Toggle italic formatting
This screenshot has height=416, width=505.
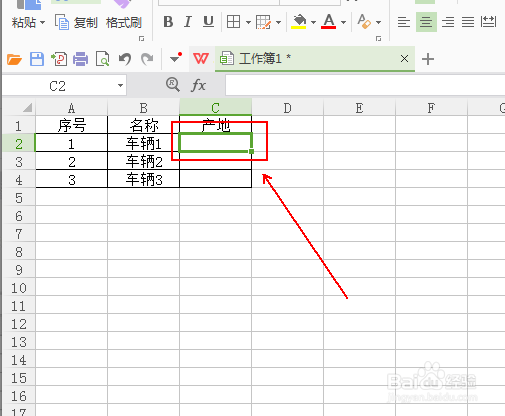(x=188, y=22)
